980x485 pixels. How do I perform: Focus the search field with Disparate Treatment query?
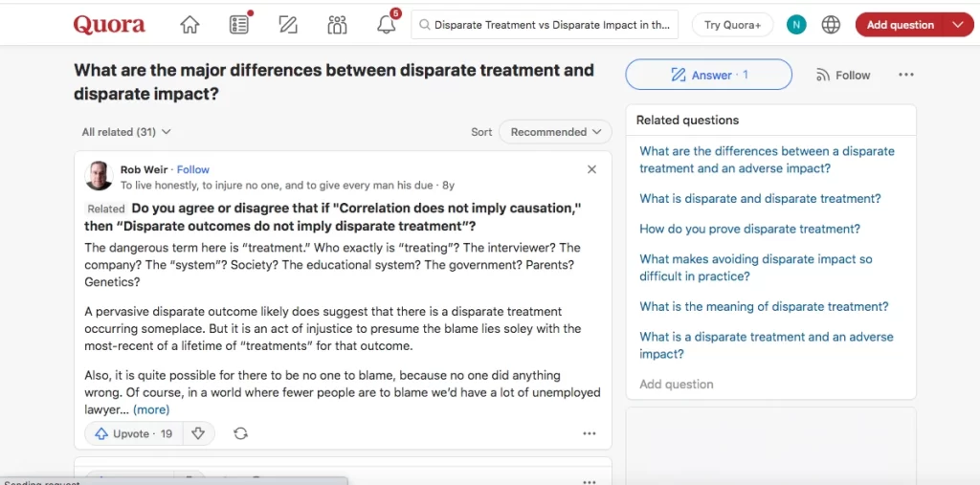tap(545, 25)
